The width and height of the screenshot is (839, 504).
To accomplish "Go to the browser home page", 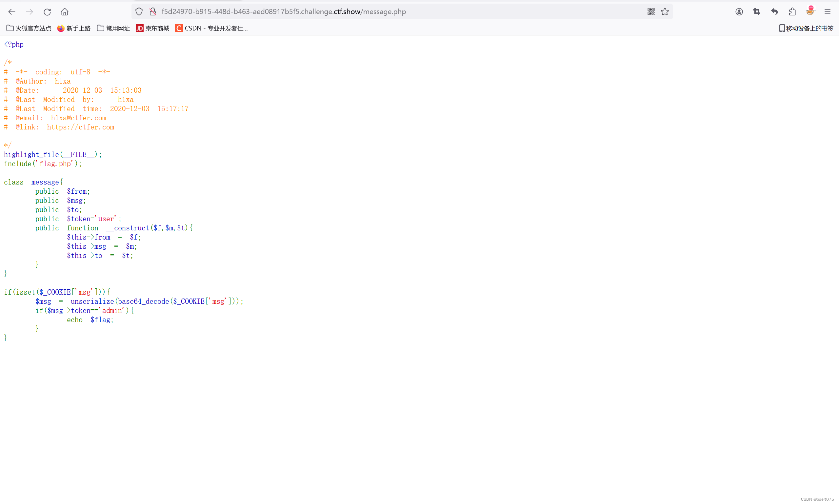I will tap(65, 12).
